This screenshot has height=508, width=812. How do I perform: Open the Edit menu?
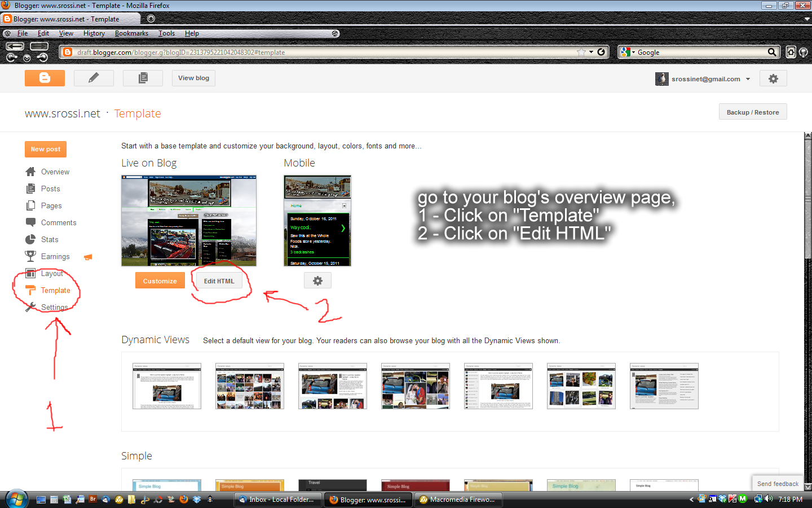[43, 33]
